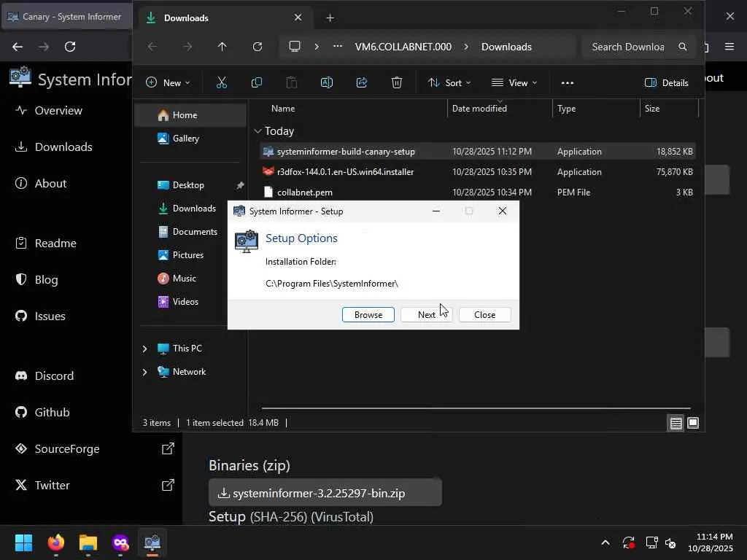The image size is (747, 560).
Task: Open the New dropdown in Explorer
Action: [168, 83]
